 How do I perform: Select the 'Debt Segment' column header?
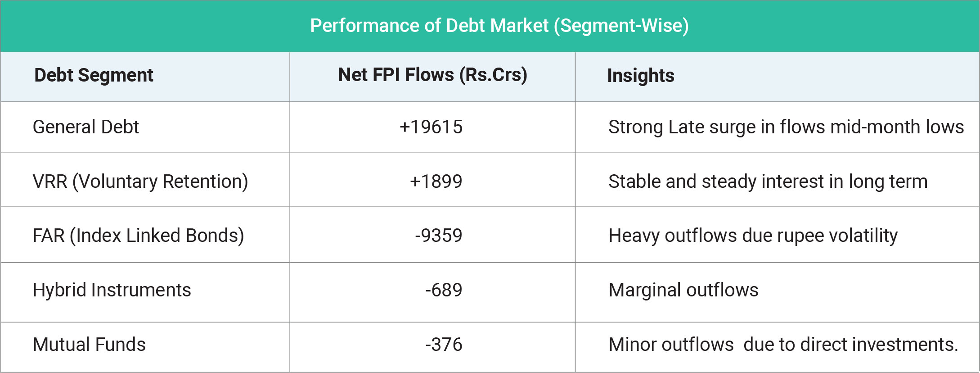click(94, 75)
